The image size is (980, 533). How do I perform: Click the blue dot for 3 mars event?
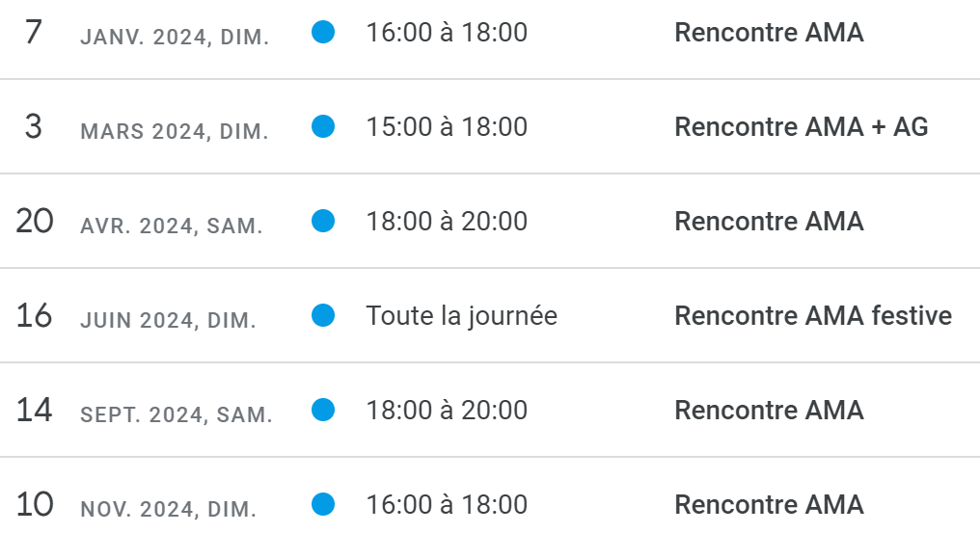(x=323, y=126)
